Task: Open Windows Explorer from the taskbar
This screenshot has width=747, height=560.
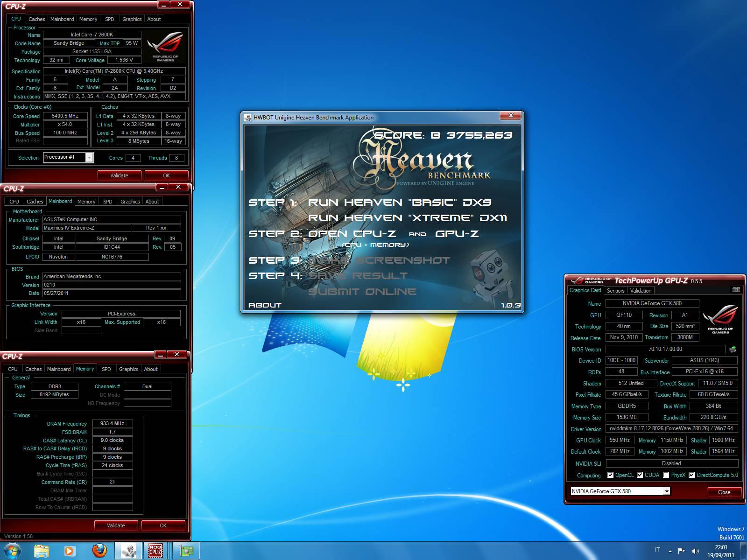Action: coord(42,551)
